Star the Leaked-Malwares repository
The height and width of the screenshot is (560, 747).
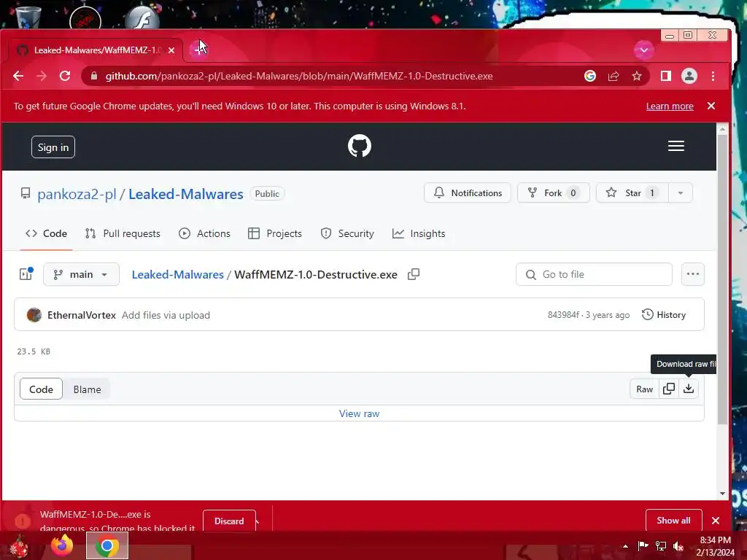pos(632,192)
